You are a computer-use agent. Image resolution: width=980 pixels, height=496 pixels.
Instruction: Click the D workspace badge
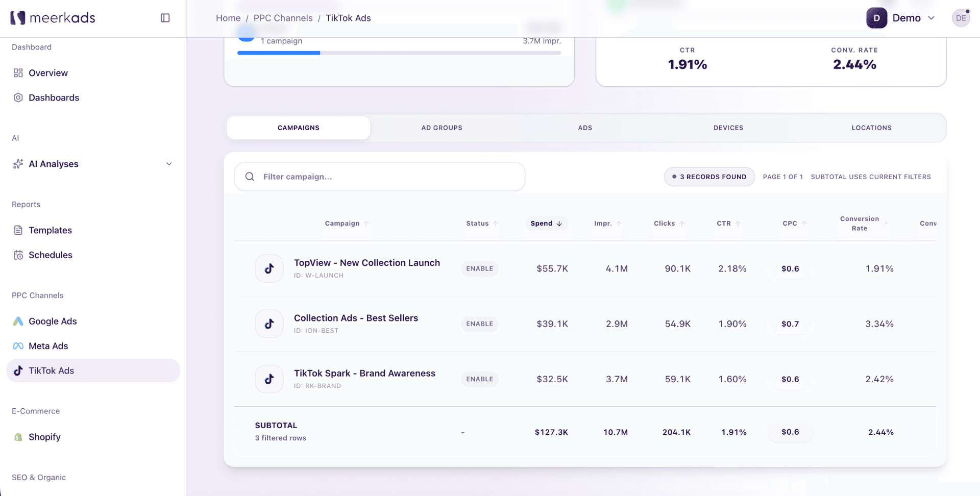(876, 18)
